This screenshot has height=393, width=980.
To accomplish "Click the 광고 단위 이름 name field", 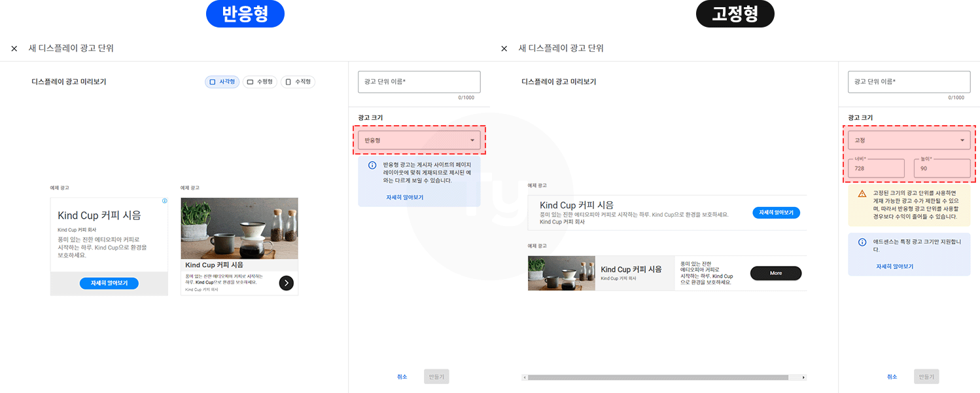I will pyautogui.click(x=419, y=82).
